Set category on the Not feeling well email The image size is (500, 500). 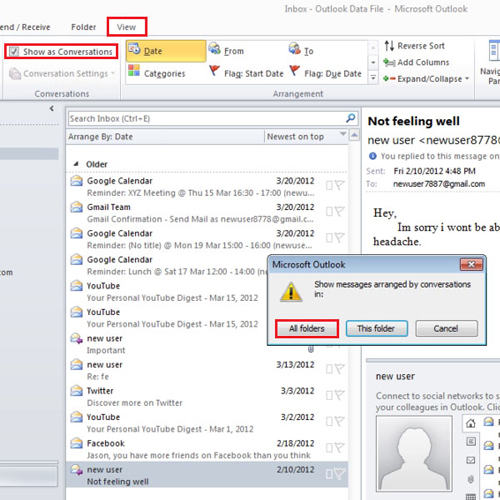(x=329, y=474)
